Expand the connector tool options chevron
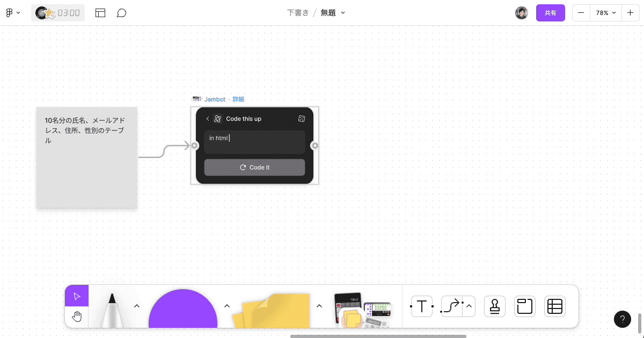Screen dimensions: 644x338 [468, 306]
